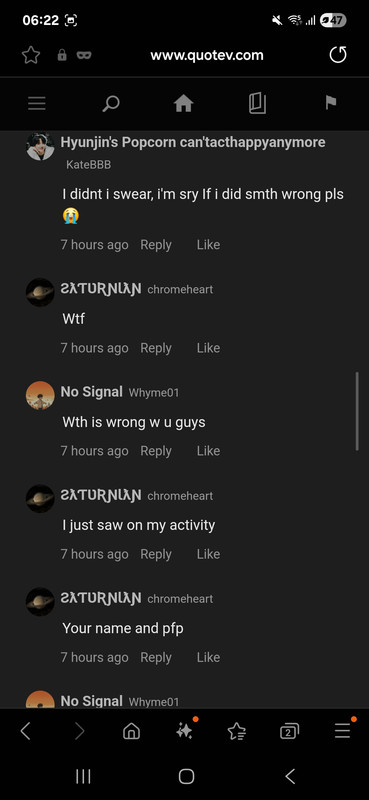Click the page scrollbar handle

[357, 411]
